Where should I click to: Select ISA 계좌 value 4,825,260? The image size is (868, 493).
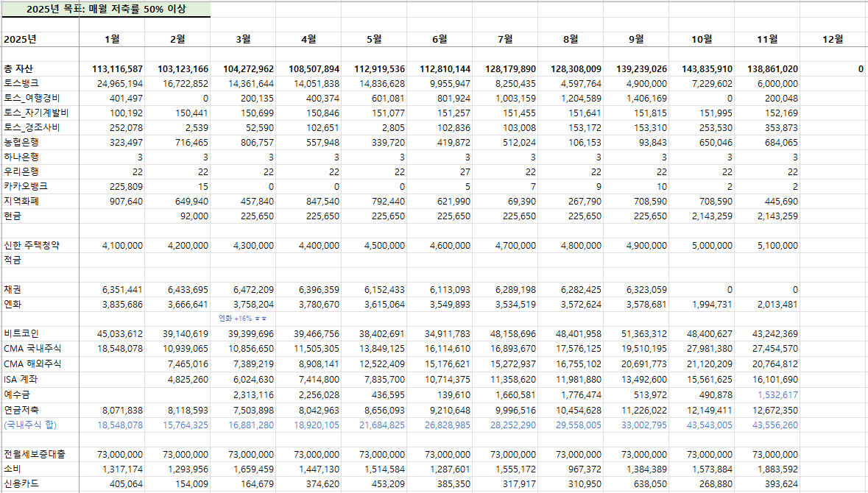pos(188,380)
